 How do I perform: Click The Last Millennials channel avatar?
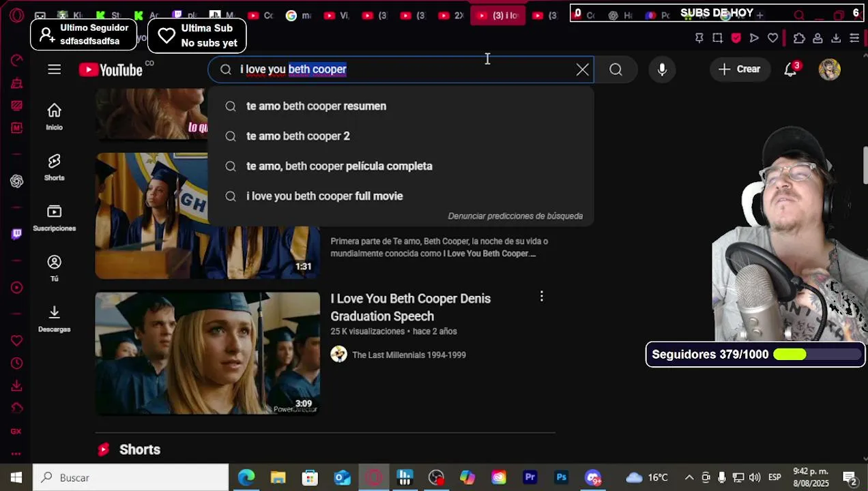click(x=339, y=355)
